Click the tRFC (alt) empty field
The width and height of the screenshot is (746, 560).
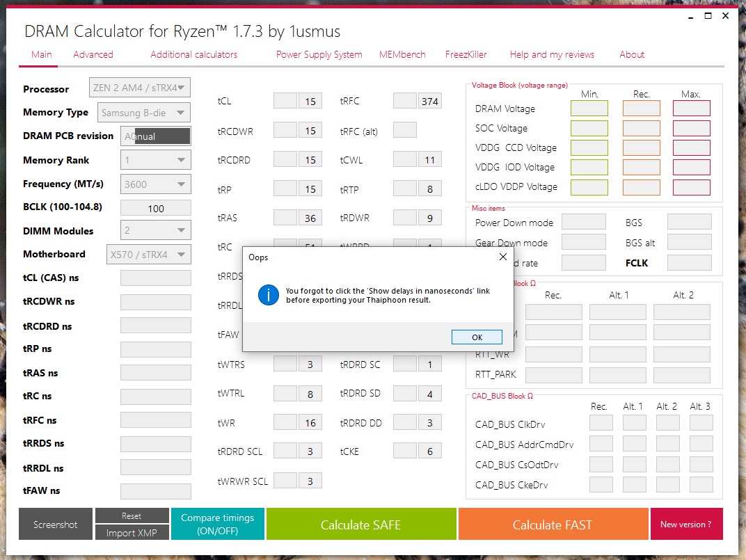tap(405, 130)
